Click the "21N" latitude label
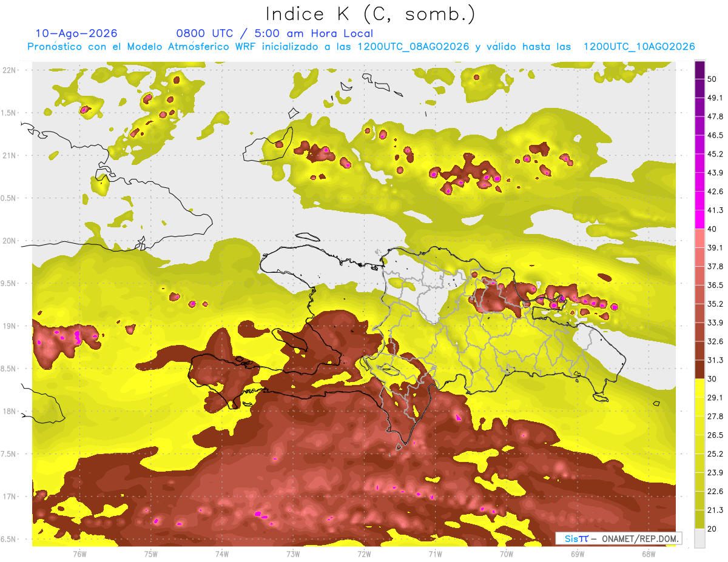 (10, 155)
